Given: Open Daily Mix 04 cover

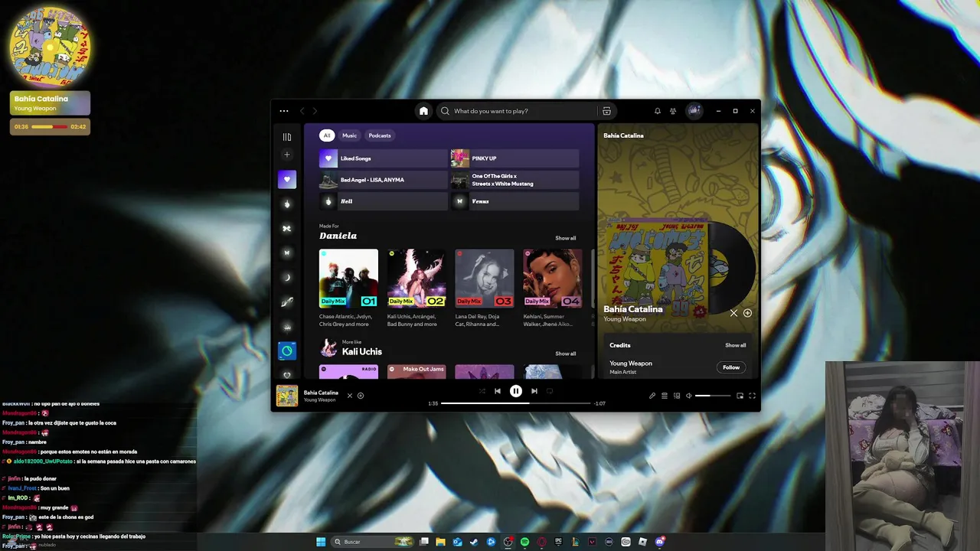Looking at the screenshot, I should [x=552, y=278].
